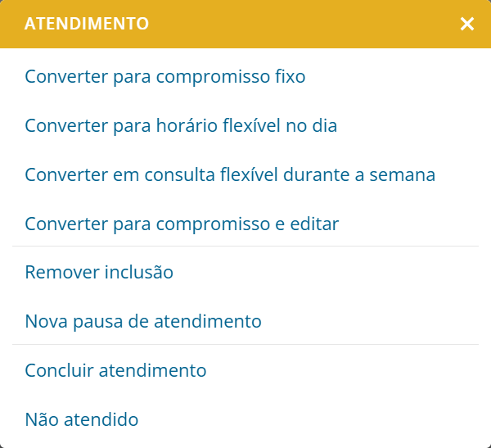
Task: Dismiss the menu using the white X icon
Action: (467, 24)
